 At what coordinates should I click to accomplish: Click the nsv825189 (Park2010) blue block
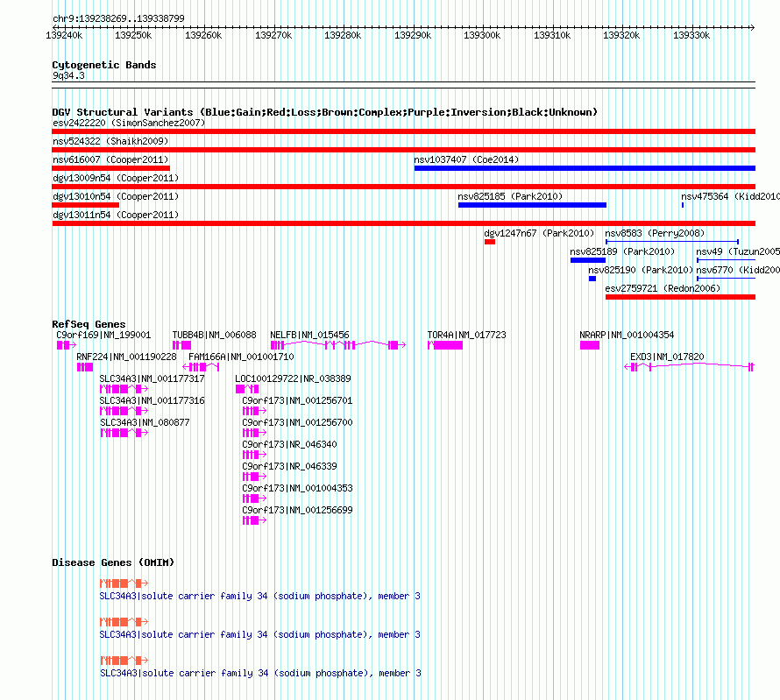588,260
